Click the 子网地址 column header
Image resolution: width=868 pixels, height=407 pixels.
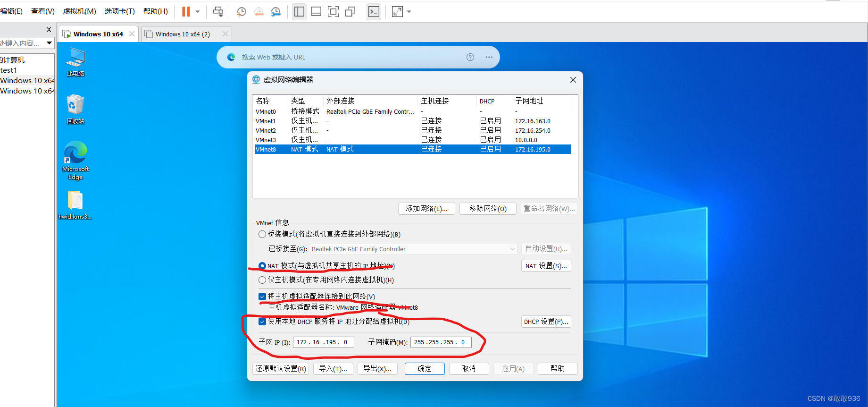click(541, 101)
